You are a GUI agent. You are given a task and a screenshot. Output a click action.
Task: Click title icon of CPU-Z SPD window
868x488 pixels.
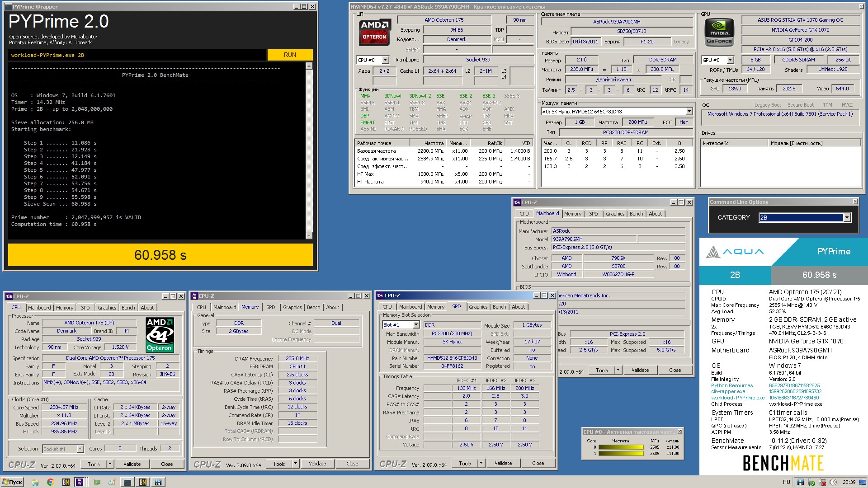pos(380,296)
